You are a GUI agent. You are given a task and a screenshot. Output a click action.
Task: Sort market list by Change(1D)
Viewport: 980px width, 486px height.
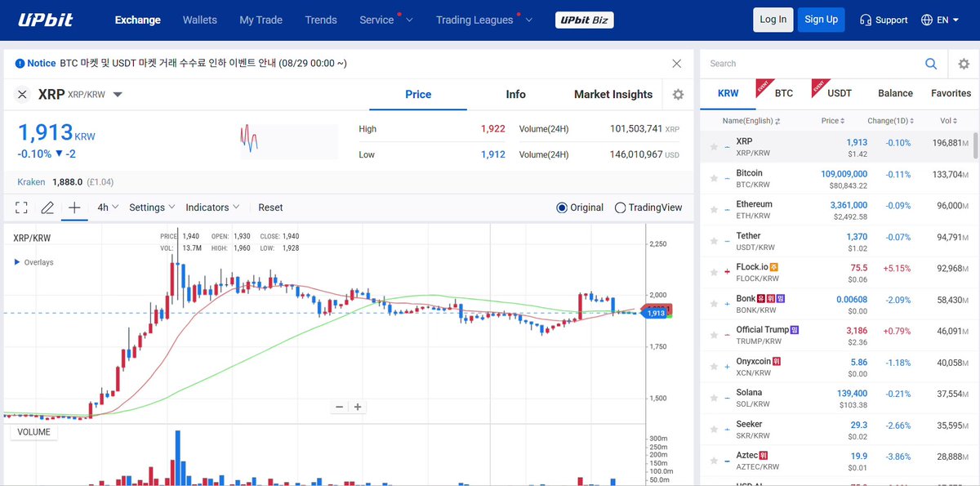point(891,121)
